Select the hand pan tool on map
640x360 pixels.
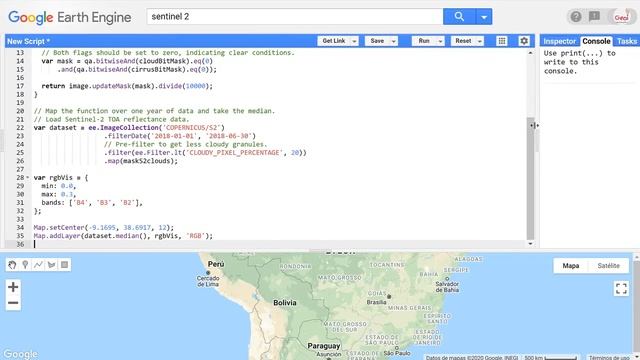click(12, 265)
